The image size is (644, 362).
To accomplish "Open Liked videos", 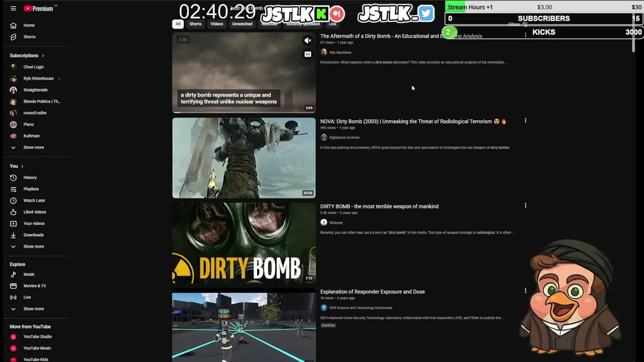I will (34, 212).
